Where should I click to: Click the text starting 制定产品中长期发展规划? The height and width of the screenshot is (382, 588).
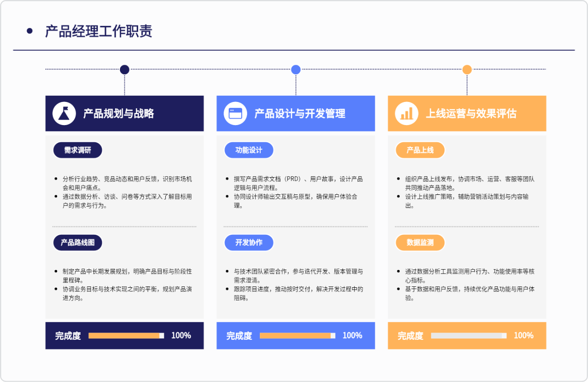click(x=127, y=276)
